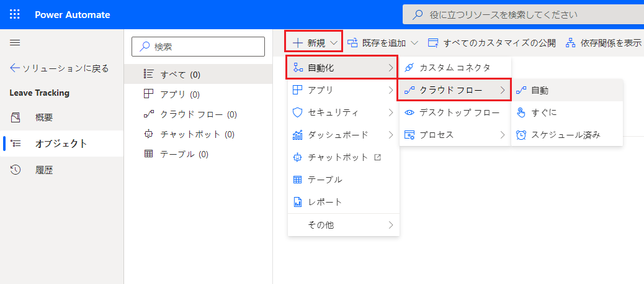
Task: Click the magnifier icon in 検索 box
Action: pos(144,47)
